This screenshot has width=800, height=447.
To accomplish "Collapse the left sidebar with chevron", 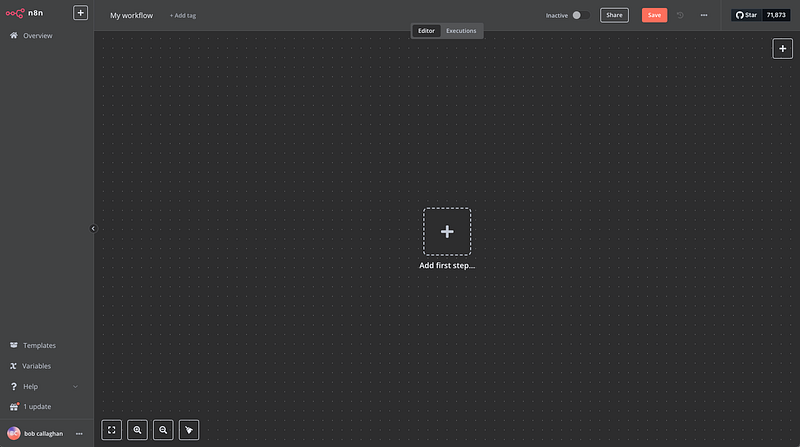I will [x=93, y=228].
